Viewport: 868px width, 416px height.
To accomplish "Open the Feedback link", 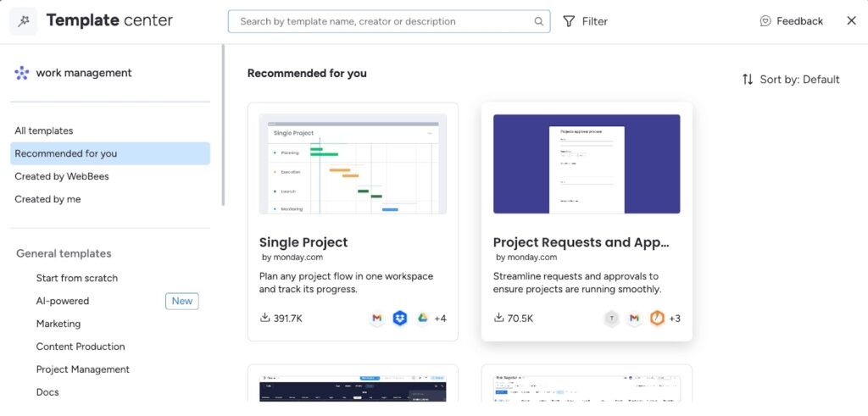I will [x=792, y=21].
